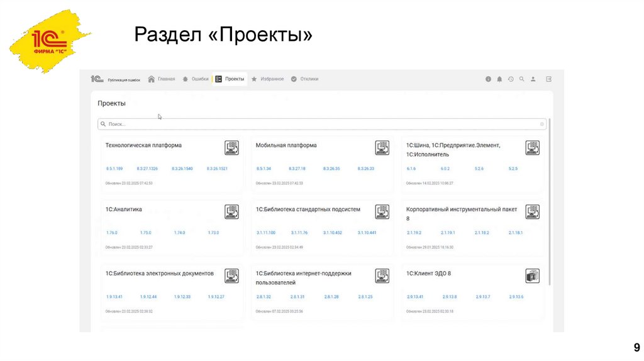Image resolution: width=644 pixels, height=361 pixels.
Task: Open version 2.1.18.1 link
Action: pyautogui.click(x=516, y=233)
